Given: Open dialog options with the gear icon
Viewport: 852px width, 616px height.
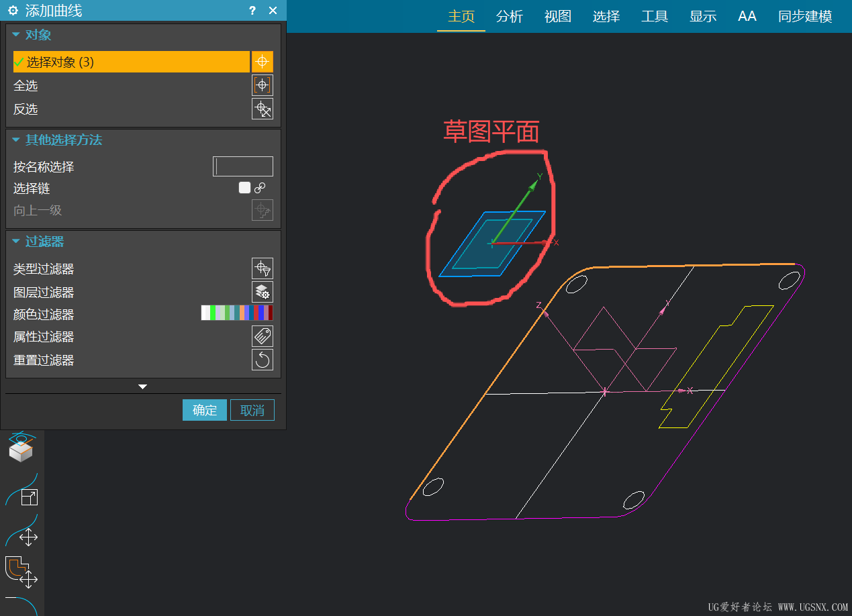Looking at the screenshot, I should point(11,11).
